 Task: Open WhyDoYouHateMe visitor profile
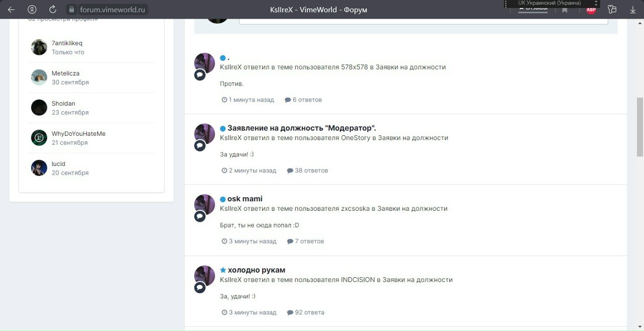click(78, 134)
